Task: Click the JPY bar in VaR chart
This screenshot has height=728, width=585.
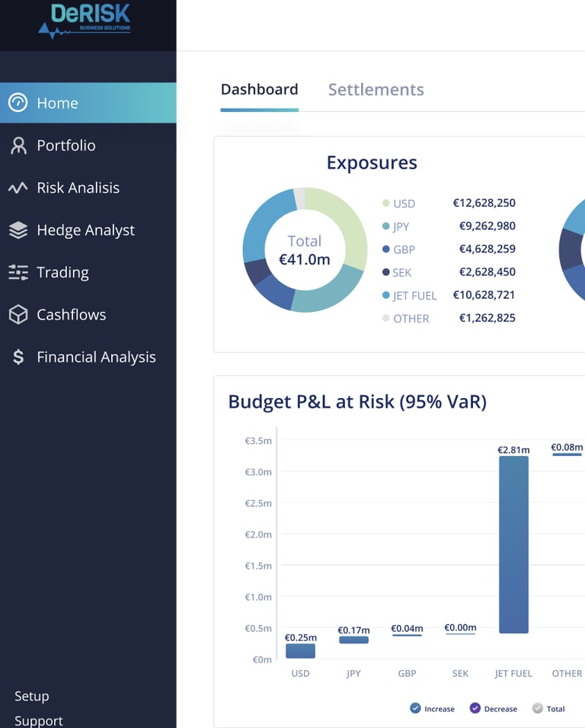Action: 353,640
